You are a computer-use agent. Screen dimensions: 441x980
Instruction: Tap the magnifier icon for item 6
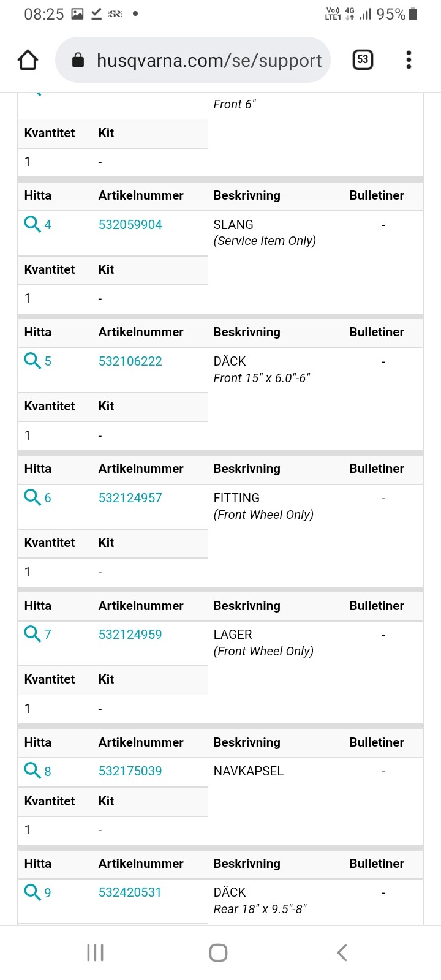coord(32,497)
